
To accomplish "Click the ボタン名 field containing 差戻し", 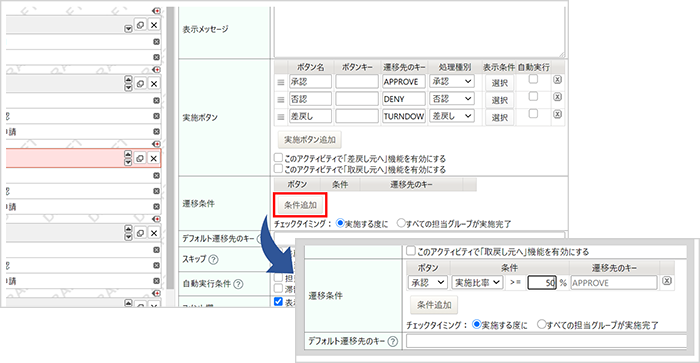I will [310, 117].
